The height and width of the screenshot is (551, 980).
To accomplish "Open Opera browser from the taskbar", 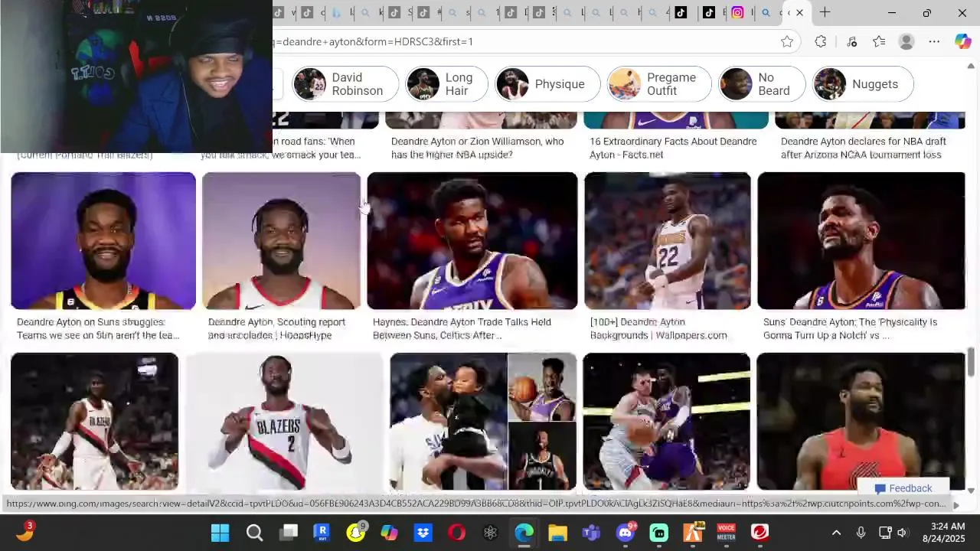I will click(x=457, y=533).
